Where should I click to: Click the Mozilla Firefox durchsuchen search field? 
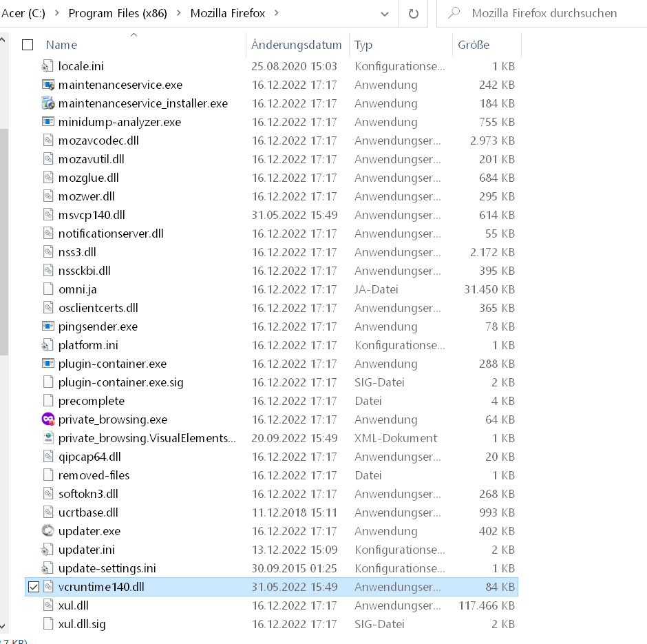(x=544, y=13)
